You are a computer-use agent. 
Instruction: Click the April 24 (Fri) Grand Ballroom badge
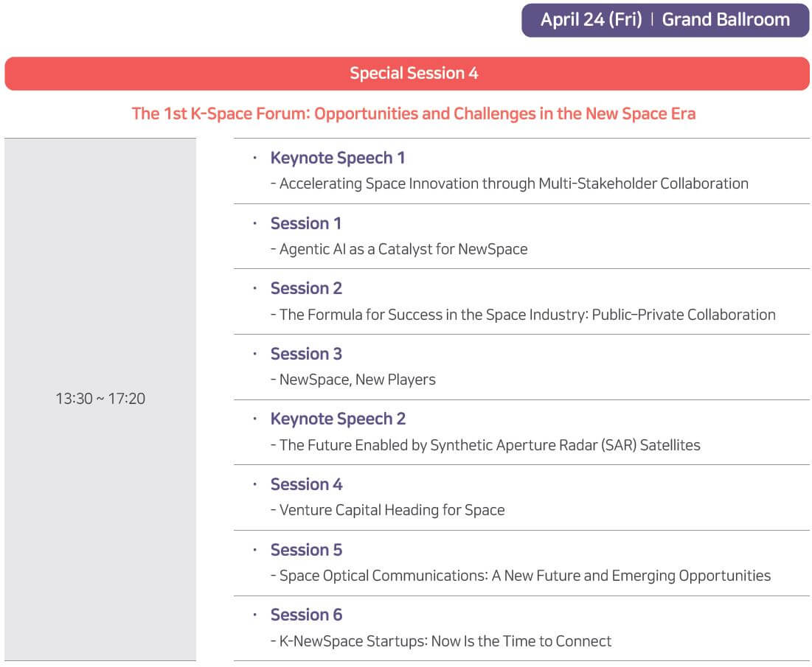[665, 20]
